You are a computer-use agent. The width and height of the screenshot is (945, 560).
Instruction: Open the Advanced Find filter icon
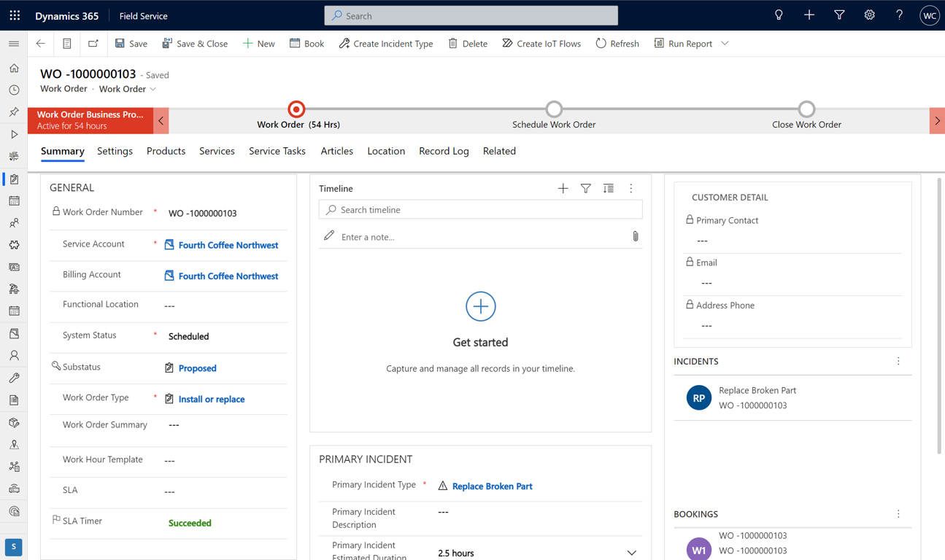(839, 15)
